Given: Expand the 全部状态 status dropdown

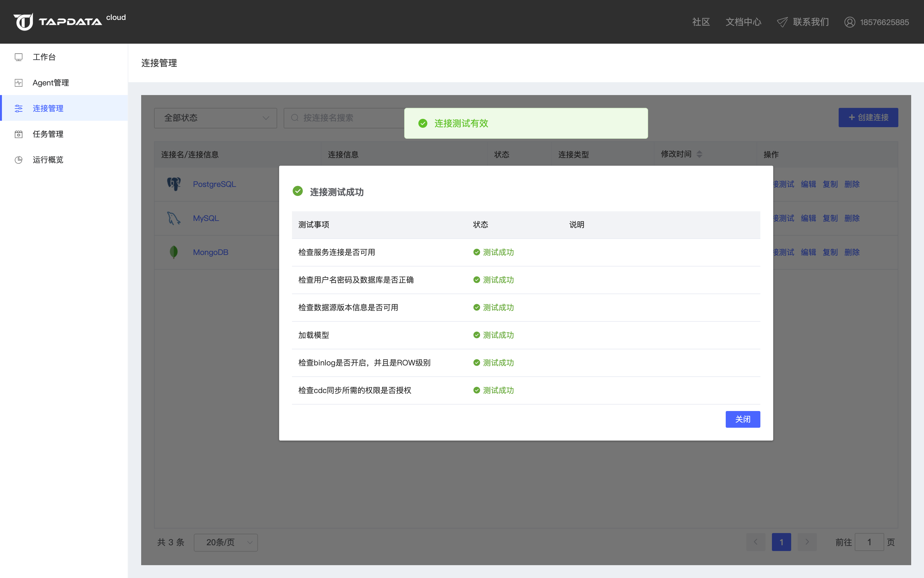Looking at the screenshot, I should [215, 118].
